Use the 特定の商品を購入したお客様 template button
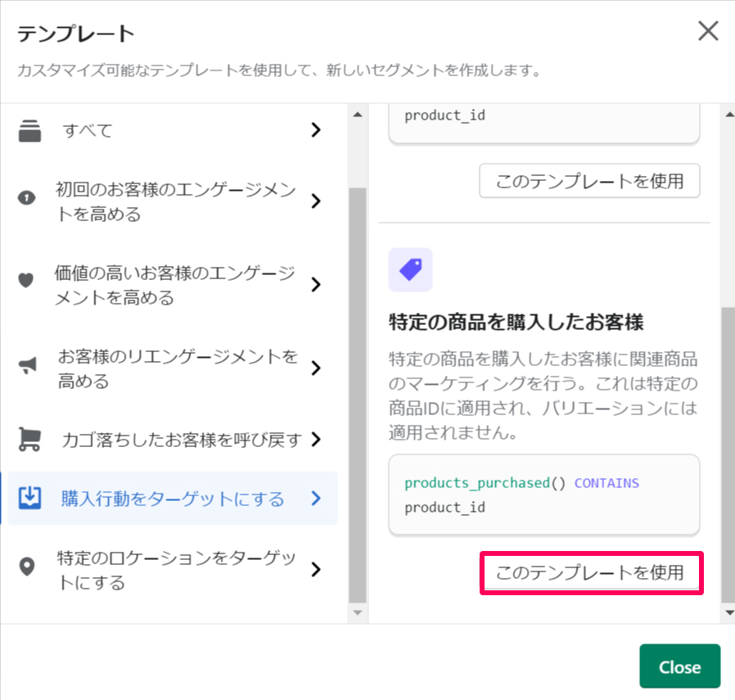Viewport: 735px width, 700px height. 589,573
